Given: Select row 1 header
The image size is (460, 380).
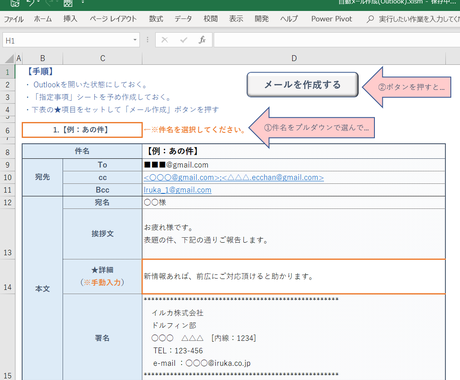Looking at the screenshot, I should [x=7, y=72].
